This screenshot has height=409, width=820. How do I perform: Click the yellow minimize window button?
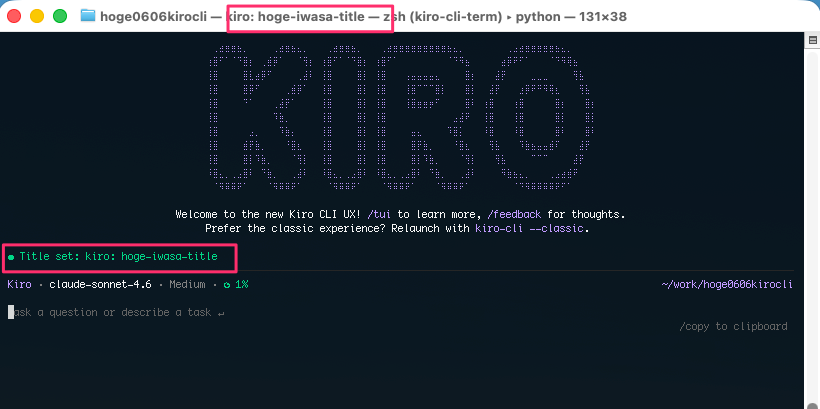37,16
